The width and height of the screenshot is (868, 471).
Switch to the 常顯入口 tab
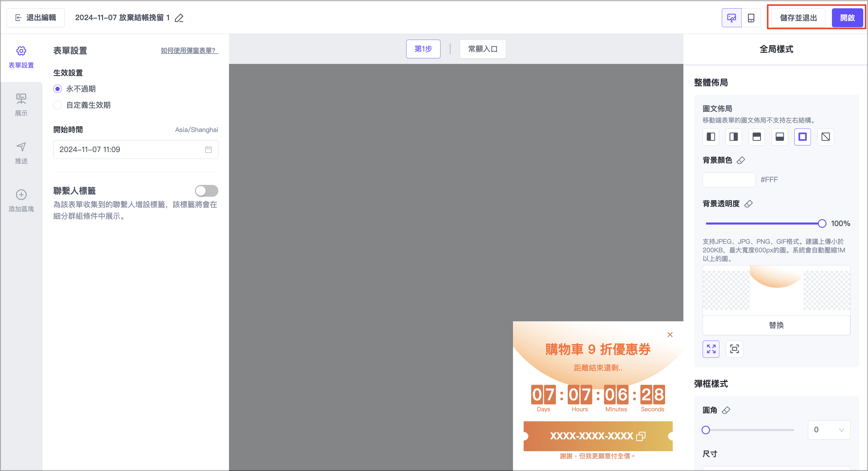tap(483, 49)
